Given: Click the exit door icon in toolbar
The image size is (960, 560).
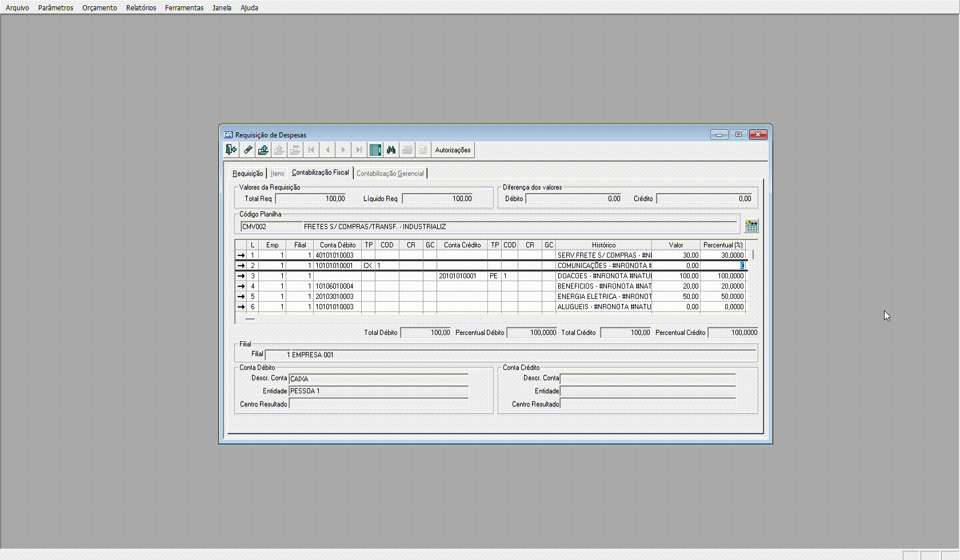Looking at the screenshot, I should click(x=231, y=150).
